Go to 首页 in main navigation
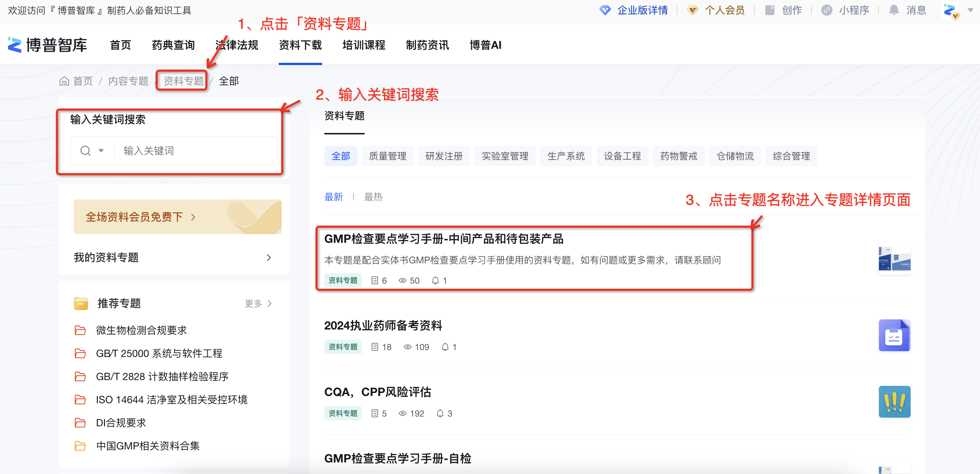980x474 pixels. (120, 45)
